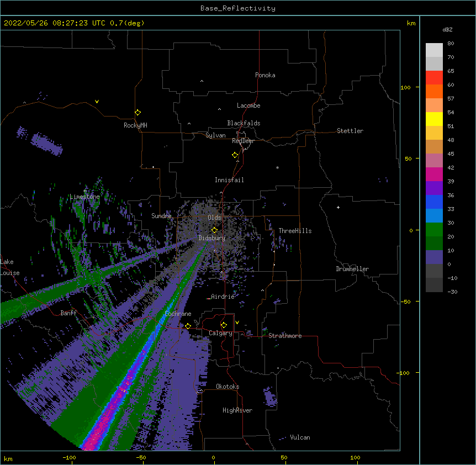This screenshot has width=476, height=465.
Task: Click the ThreeHills label
Action: 295,231
